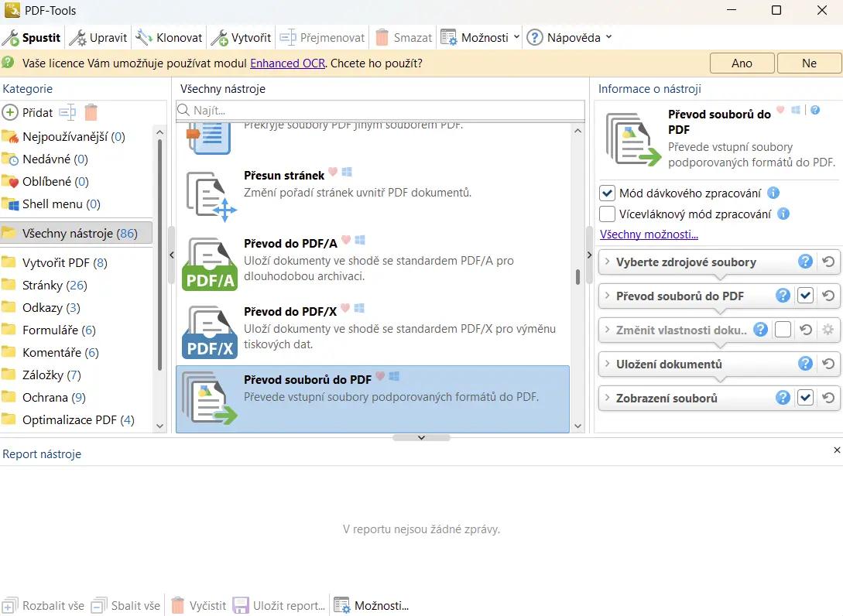Expand the Převod souborů do PDF step
Screen dimensions: 843x616
point(607,296)
